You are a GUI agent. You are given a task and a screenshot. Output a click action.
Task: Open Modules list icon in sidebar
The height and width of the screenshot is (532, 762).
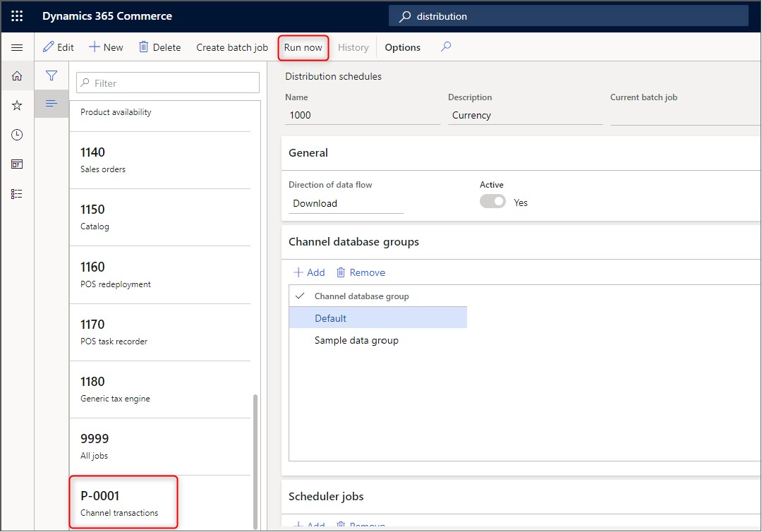point(17,194)
